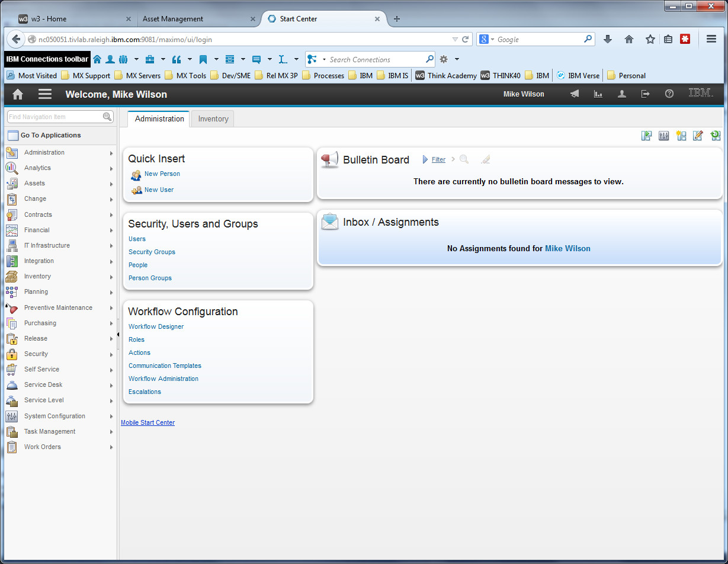Open the Reports bar chart icon in the header

598,94
